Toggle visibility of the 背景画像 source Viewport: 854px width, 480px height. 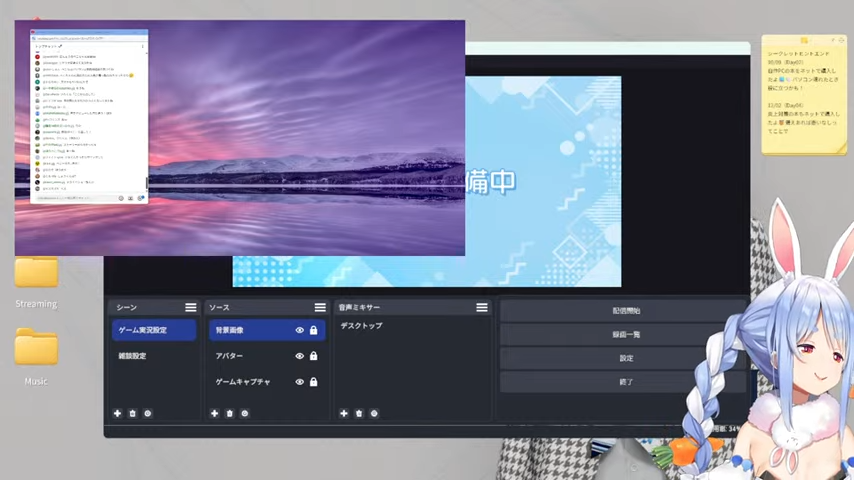point(300,330)
